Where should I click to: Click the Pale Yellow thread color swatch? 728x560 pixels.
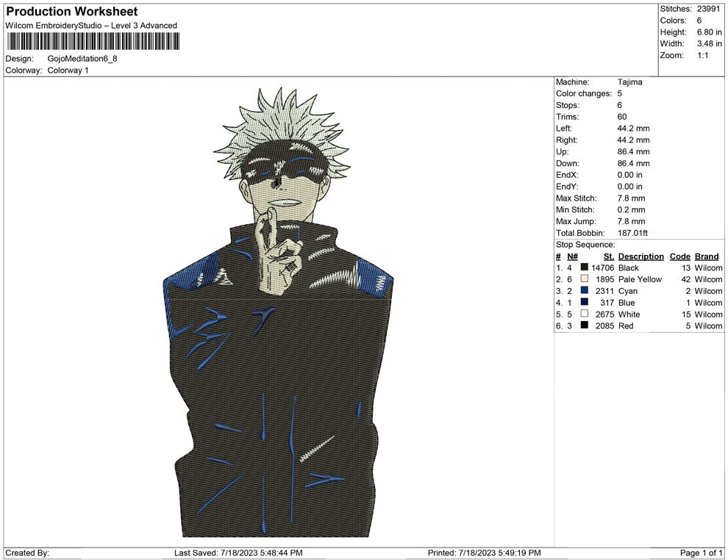tap(584, 279)
